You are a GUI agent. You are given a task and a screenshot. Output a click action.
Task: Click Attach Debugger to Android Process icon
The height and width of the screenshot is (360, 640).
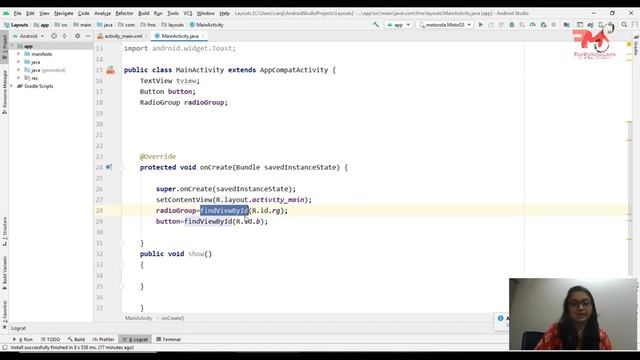(543, 25)
